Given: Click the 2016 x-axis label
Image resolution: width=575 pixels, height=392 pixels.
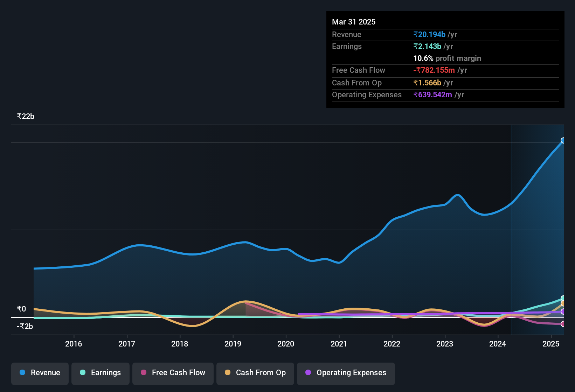Looking at the screenshot, I should point(74,344).
